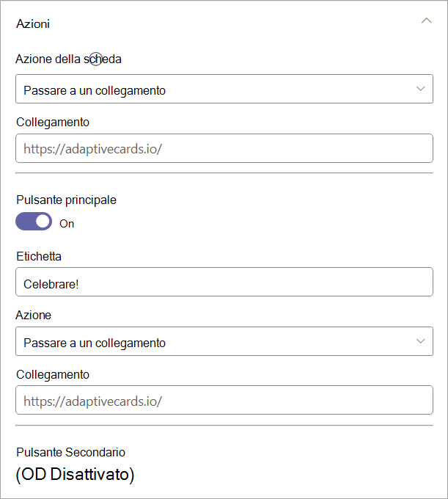Click the chevron icon in the Azione dropdown
Image resolution: width=448 pixels, height=499 pixels.
[420, 341]
